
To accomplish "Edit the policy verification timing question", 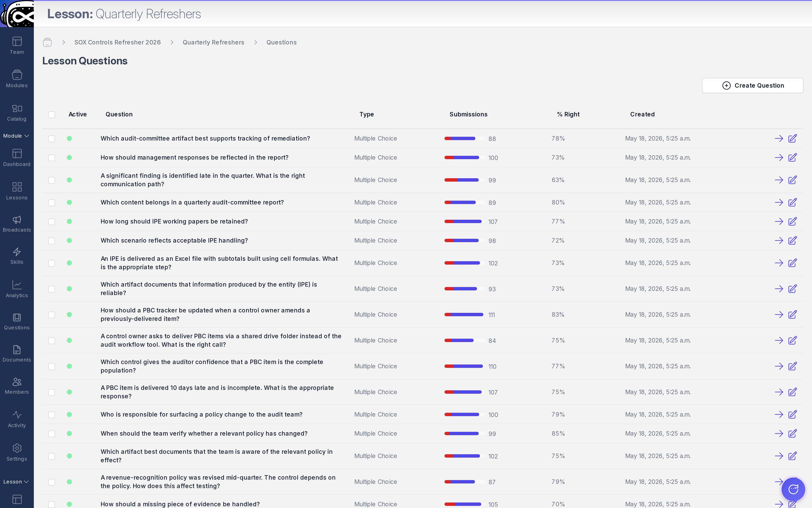I will 793,433.
